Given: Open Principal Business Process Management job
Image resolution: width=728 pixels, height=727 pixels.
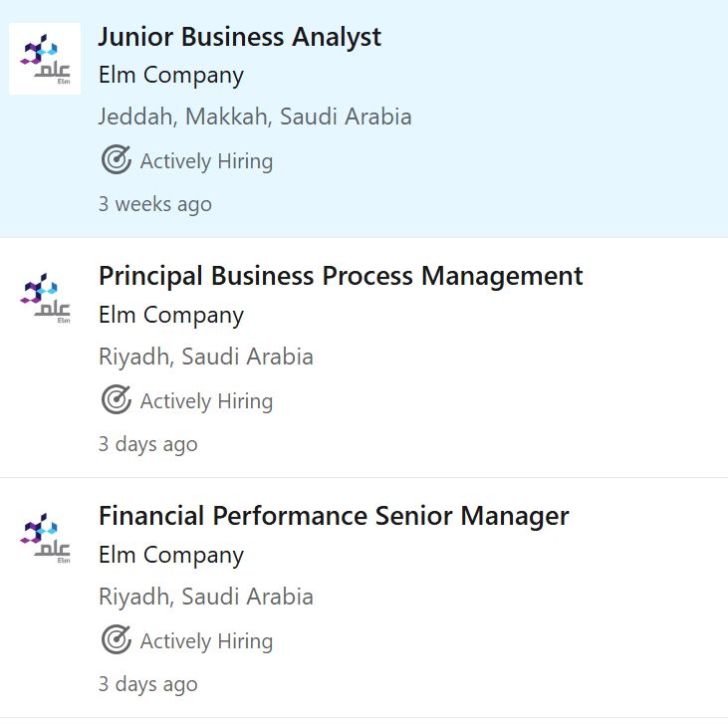Looking at the screenshot, I should pos(341,277).
